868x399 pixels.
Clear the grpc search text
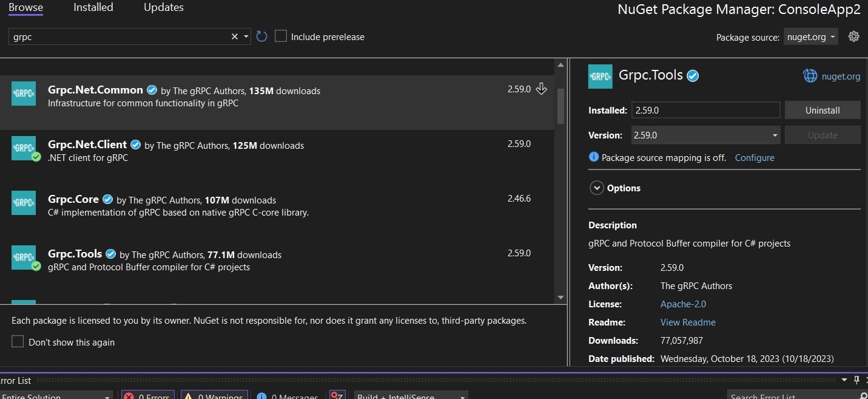pyautogui.click(x=235, y=36)
